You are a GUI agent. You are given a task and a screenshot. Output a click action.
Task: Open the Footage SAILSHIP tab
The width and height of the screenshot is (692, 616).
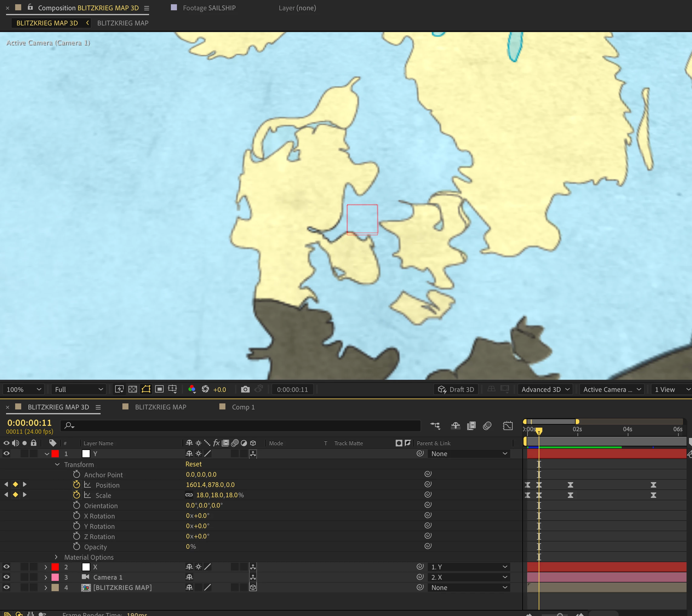click(209, 8)
